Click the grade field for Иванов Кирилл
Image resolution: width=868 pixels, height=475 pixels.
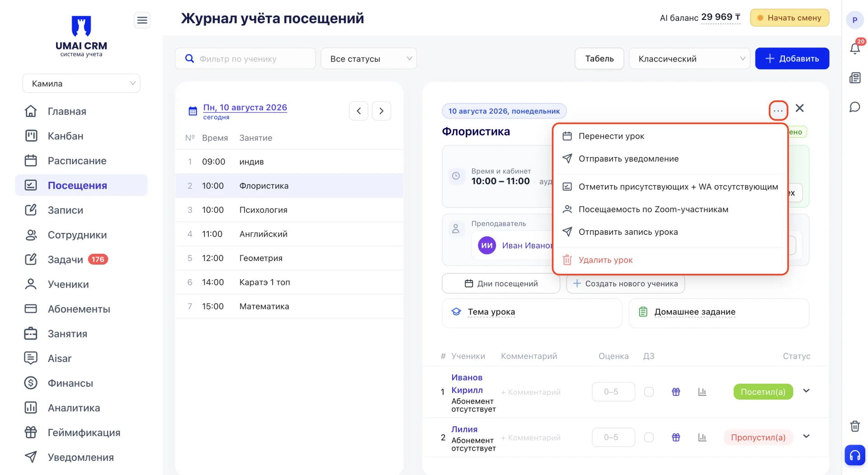pyautogui.click(x=613, y=392)
